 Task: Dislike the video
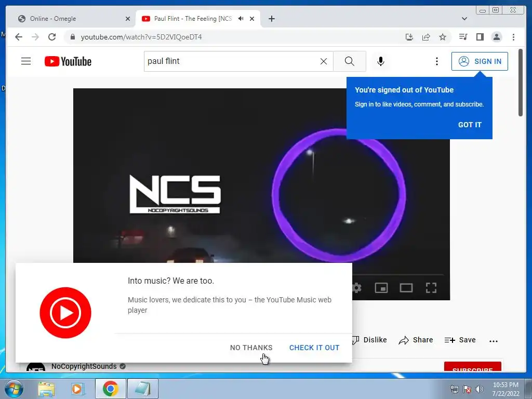coord(369,340)
